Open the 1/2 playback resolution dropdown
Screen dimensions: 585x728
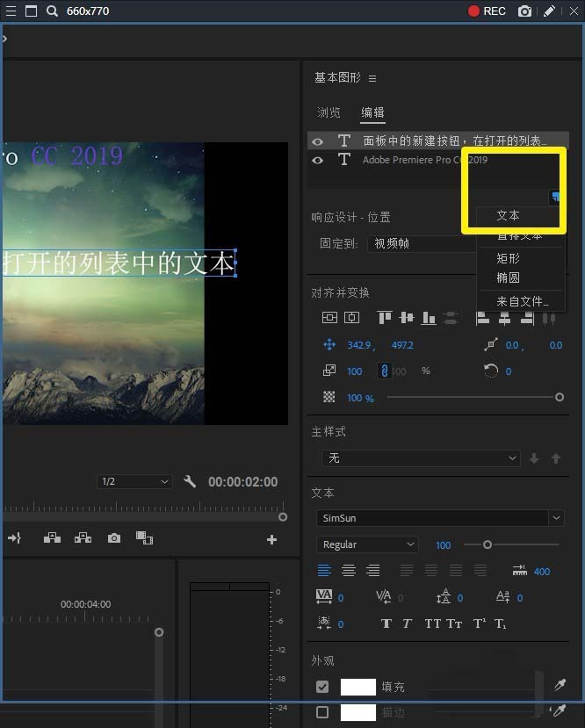point(134,481)
